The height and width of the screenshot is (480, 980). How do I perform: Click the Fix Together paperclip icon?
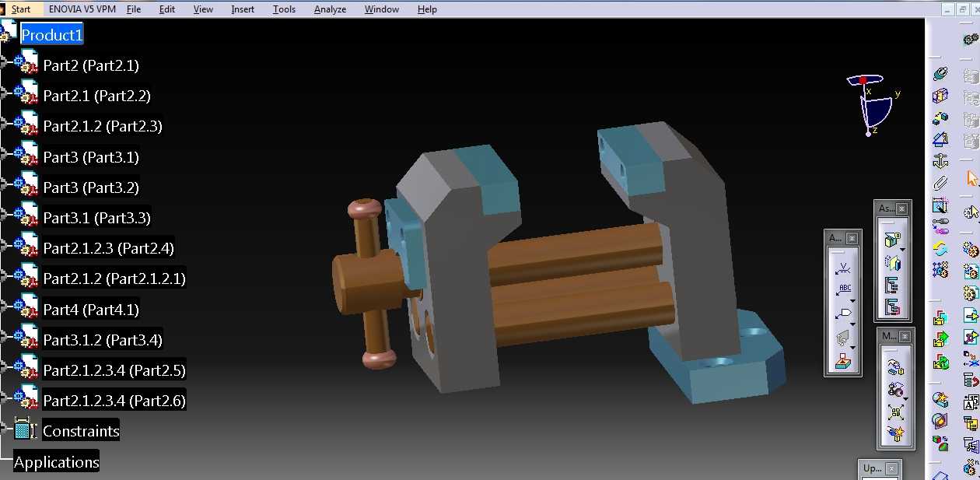940,184
